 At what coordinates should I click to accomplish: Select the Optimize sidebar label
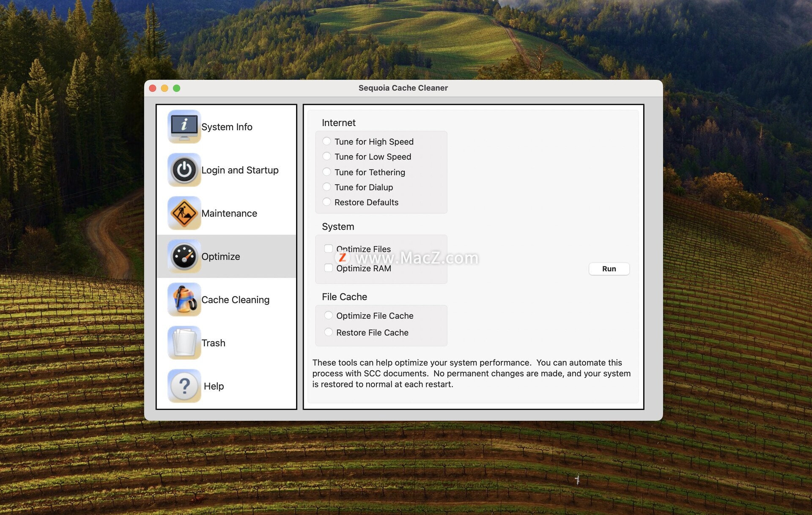(221, 257)
